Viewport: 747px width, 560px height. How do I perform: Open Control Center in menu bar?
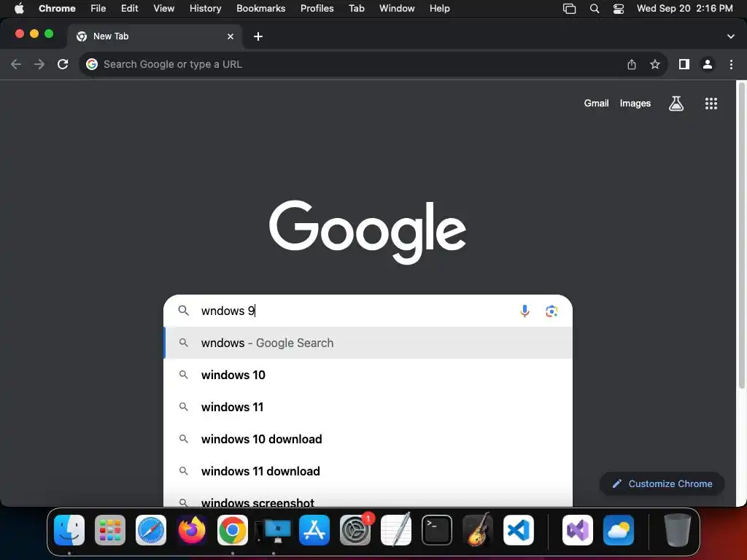pyautogui.click(x=619, y=9)
